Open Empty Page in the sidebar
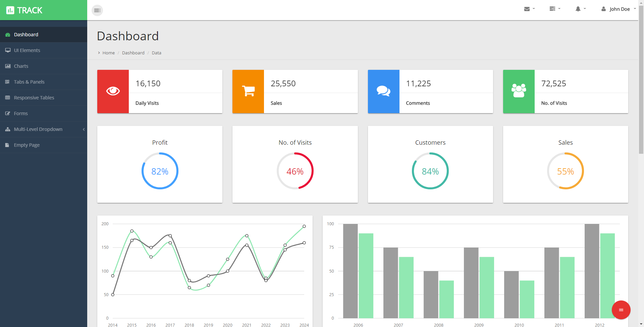 (44, 145)
